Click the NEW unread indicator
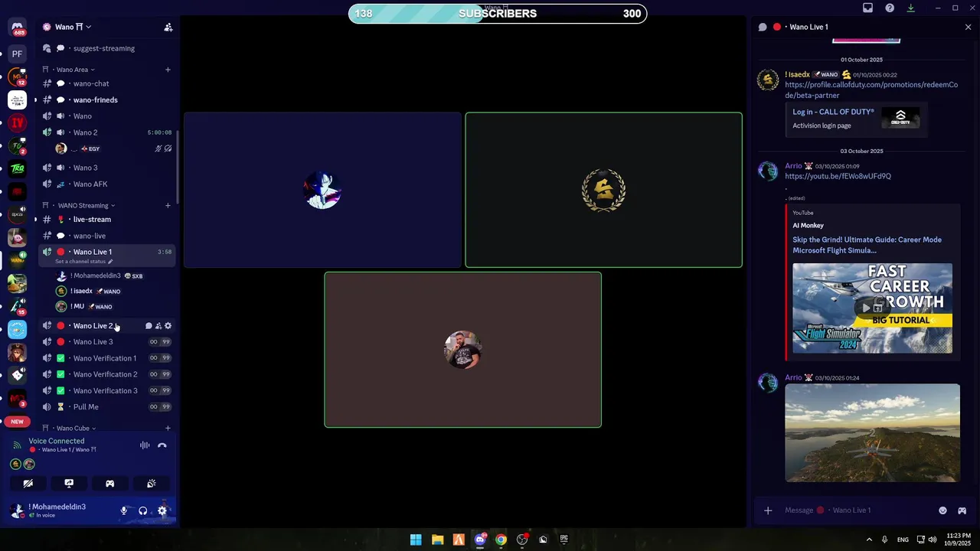The image size is (980, 551). coord(17,422)
